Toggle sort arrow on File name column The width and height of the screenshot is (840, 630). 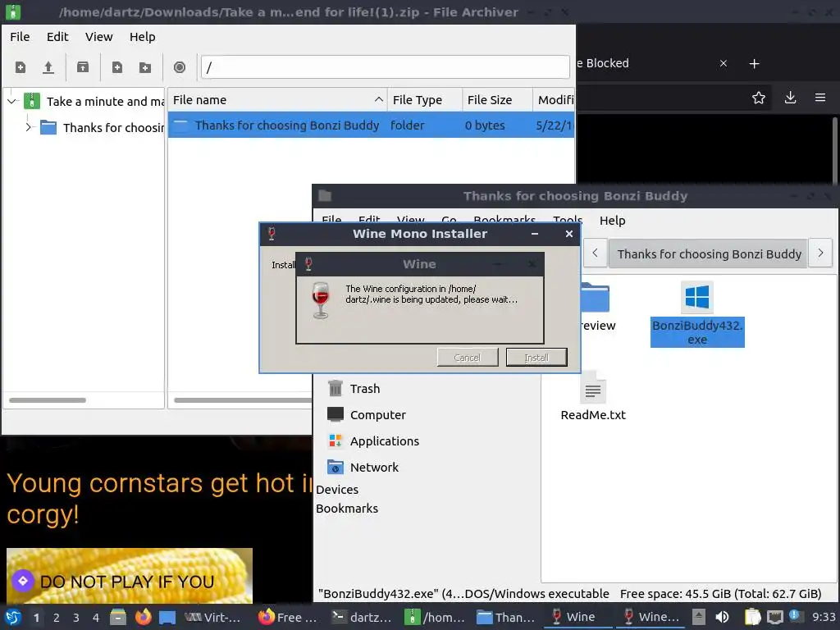pyautogui.click(x=378, y=99)
